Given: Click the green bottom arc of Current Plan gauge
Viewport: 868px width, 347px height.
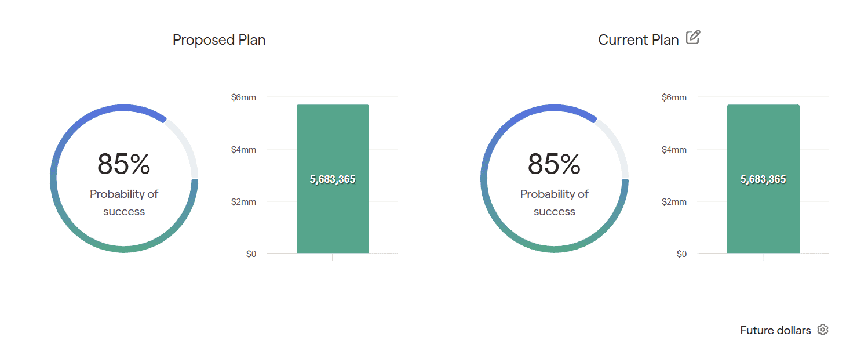Looking at the screenshot, I should pos(555,249).
